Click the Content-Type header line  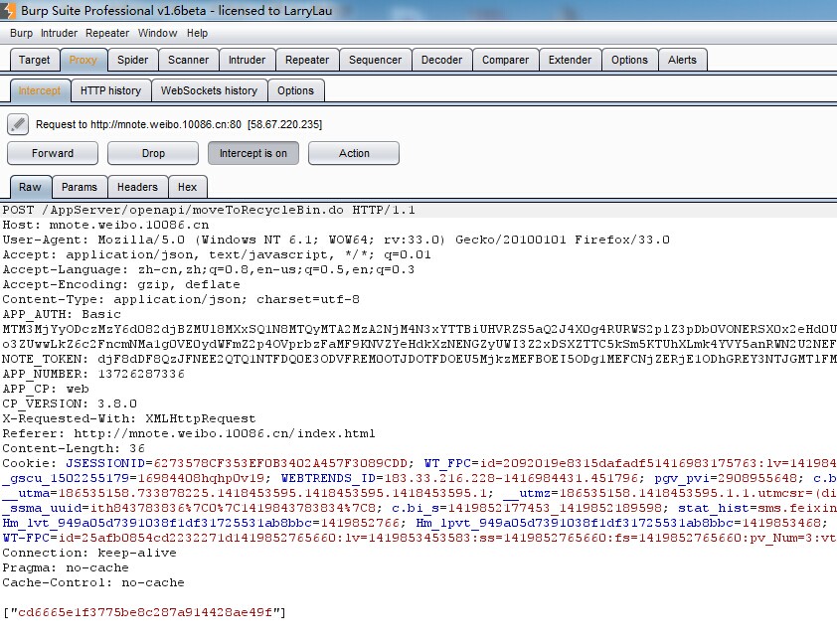[x=181, y=299]
